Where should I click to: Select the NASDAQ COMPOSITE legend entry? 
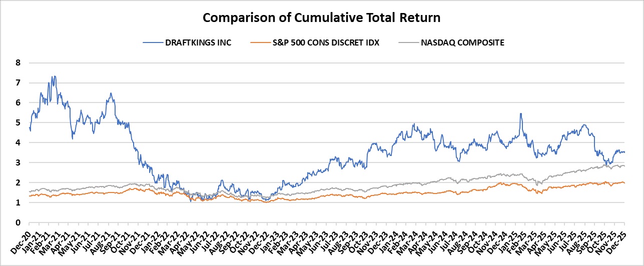point(463,42)
